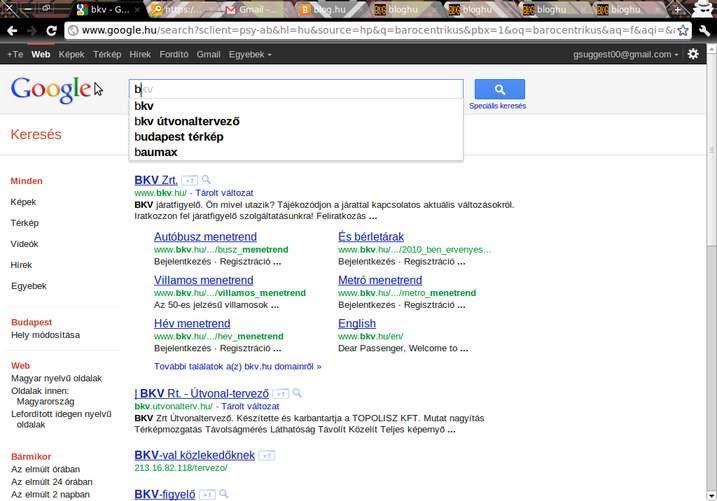717x501 pixels.
Task: Filter results by Hírek in sidebar
Action: coord(21,265)
